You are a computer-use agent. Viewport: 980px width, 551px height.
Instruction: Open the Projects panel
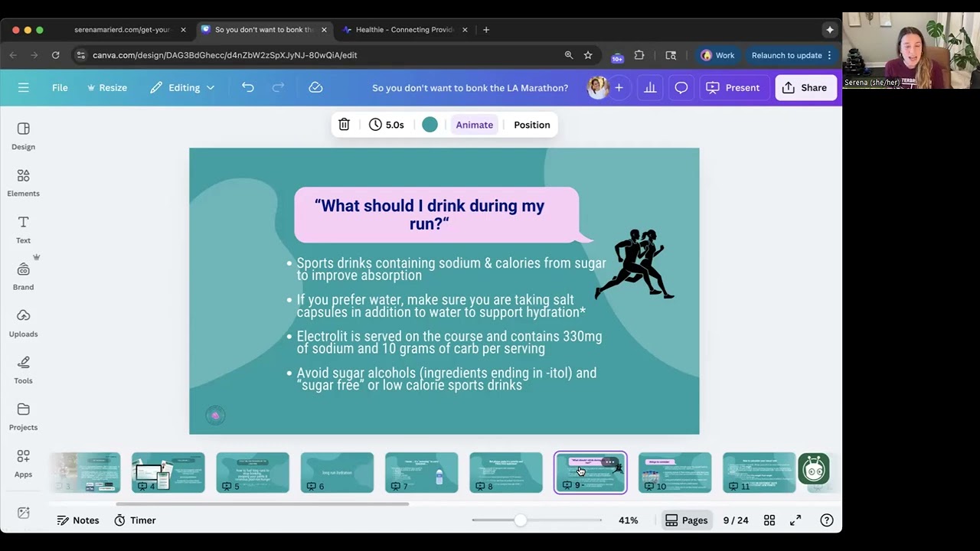pos(23,417)
